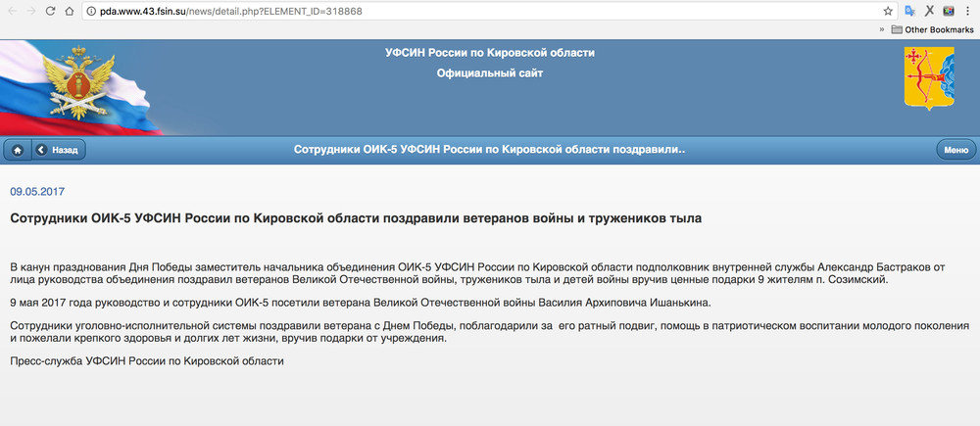Click the truncated header title Сотрудники ОИК-5...
Viewport: 980px width, 426px height.
click(490, 150)
